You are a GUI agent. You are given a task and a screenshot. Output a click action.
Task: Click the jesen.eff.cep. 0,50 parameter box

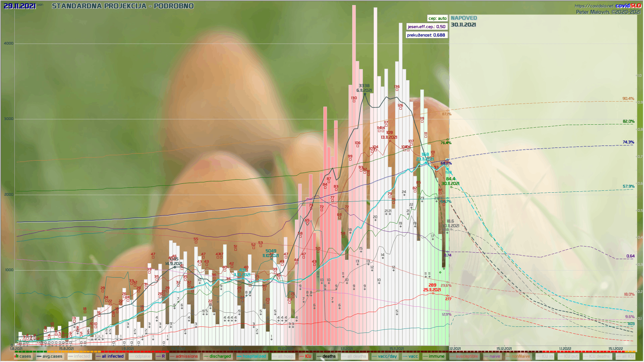[427, 27]
